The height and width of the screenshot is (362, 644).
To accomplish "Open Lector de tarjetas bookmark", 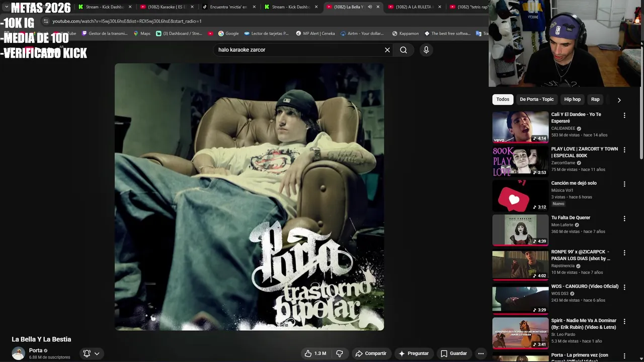I will coord(266,34).
